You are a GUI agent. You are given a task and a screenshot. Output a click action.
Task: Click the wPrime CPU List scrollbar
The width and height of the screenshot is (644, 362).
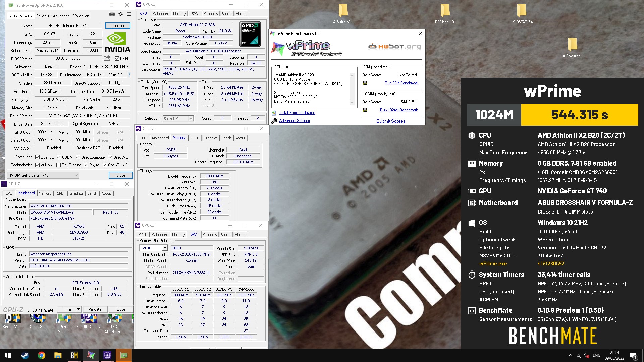pyautogui.click(x=352, y=89)
